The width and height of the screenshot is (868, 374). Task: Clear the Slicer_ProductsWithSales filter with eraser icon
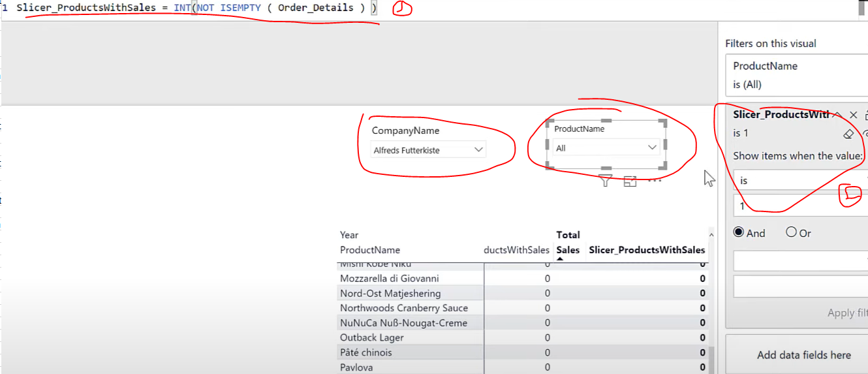848,133
